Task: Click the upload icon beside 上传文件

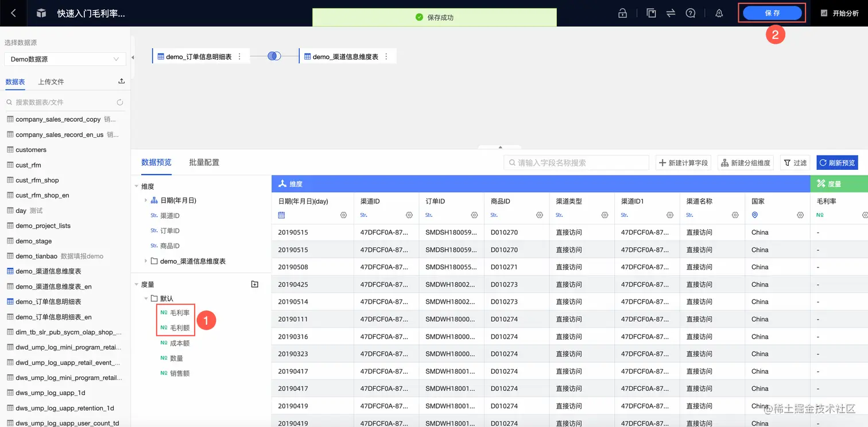Action: tap(121, 81)
